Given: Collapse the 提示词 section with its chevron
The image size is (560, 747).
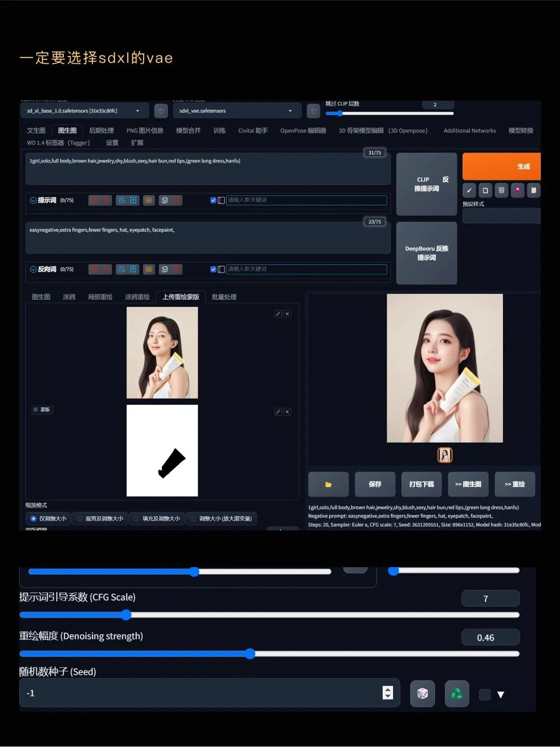Looking at the screenshot, I should click(x=33, y=200).
